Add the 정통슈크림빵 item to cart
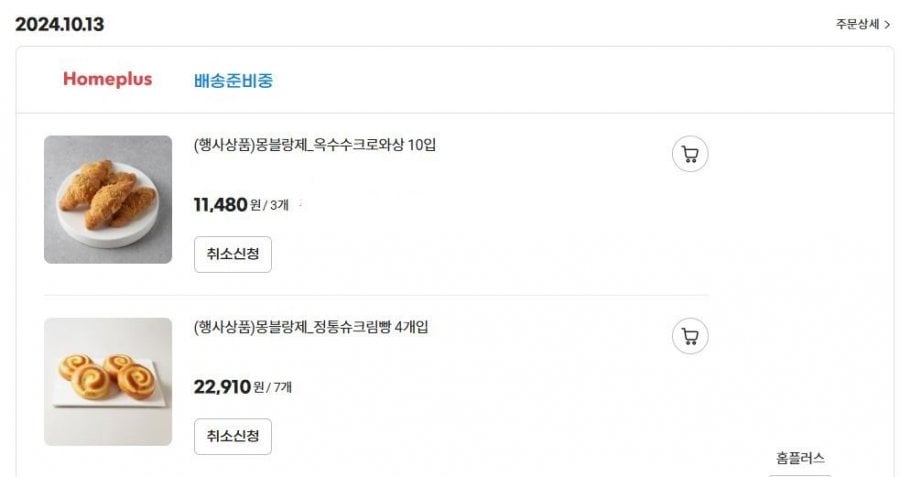 click(x=690, y=336)
